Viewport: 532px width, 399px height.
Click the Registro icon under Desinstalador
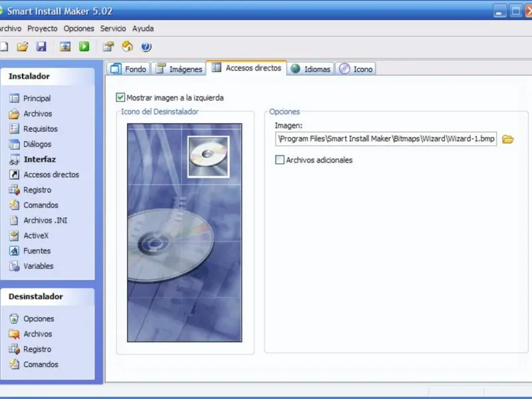pos(14,349)
